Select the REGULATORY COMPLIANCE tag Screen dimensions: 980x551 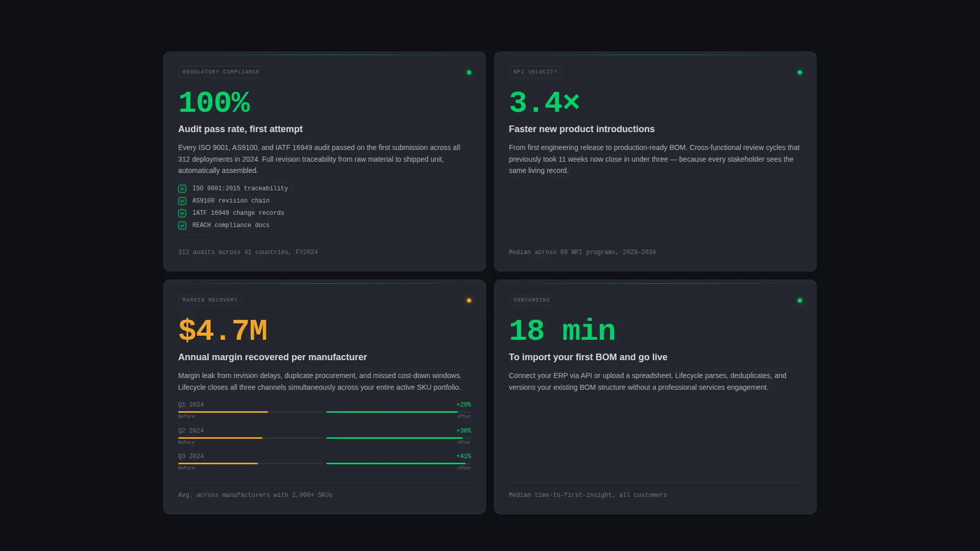point(221,72)
